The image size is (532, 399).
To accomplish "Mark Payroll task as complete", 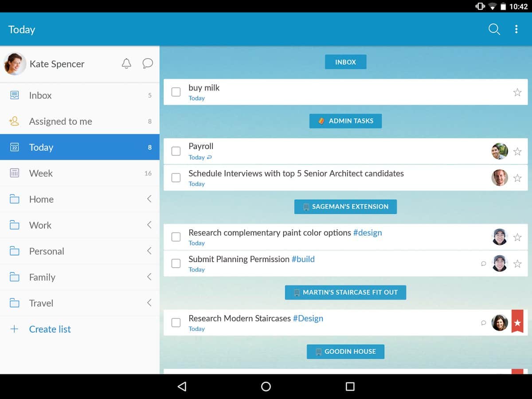I will coord(176,151).
